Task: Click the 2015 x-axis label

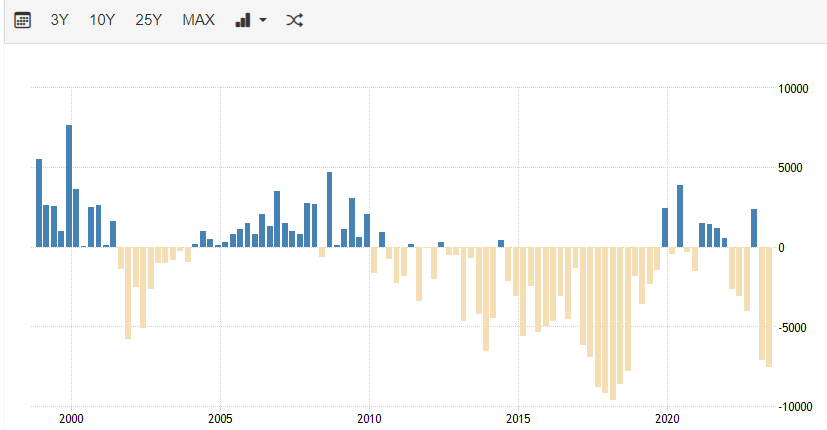Action: click(x=518, y=417)
